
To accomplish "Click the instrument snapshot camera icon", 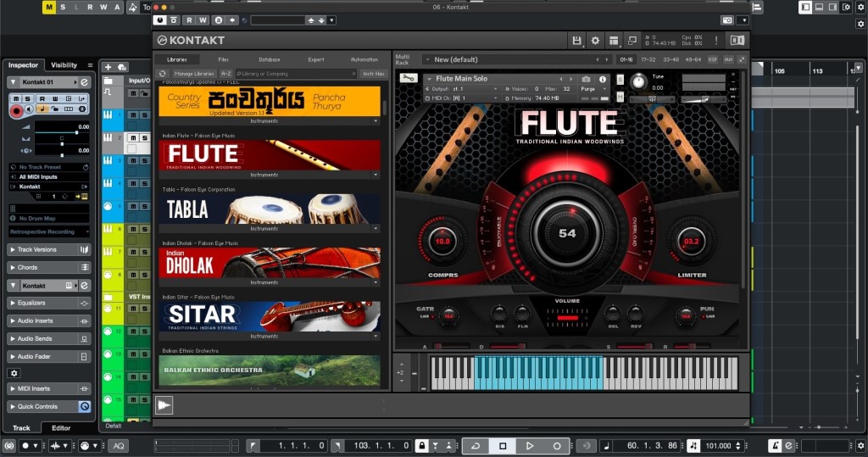I will (587, 79).
